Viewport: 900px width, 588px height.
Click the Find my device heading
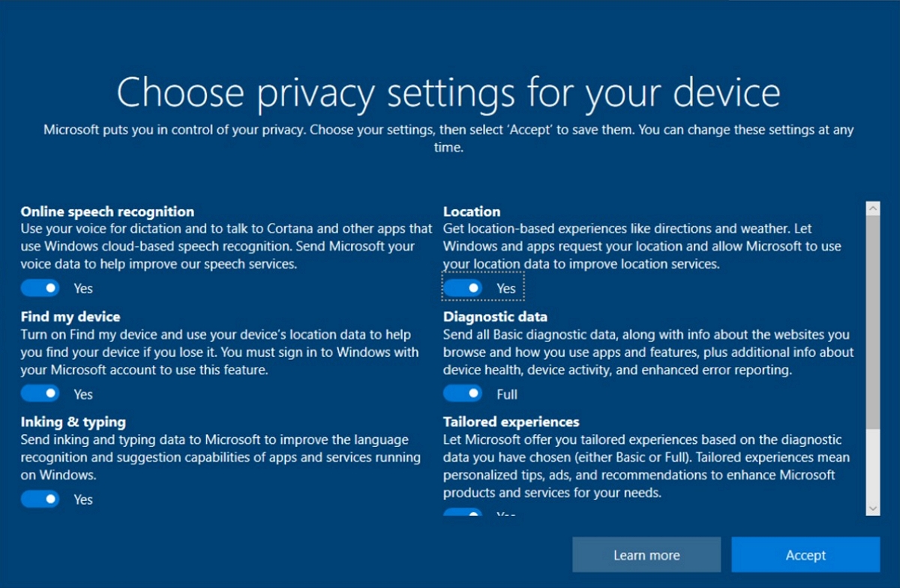tap(70, 316)
